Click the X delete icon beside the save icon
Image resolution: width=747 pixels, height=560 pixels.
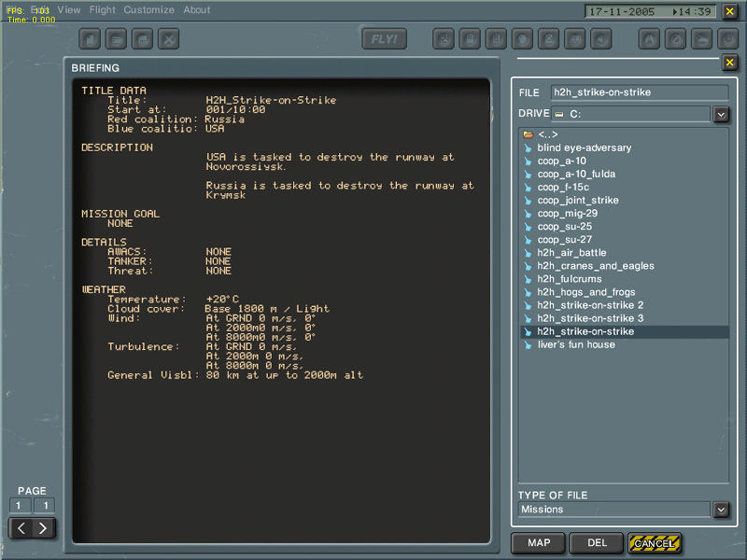168,39
